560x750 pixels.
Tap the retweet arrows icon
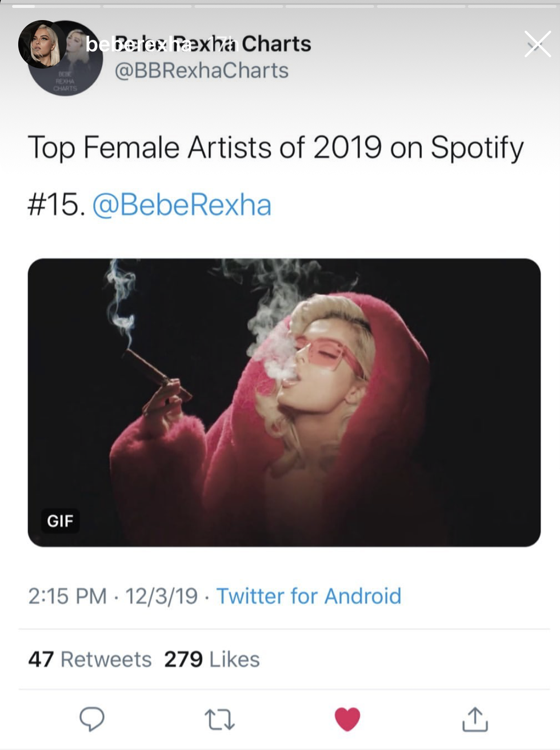point(219,719)
